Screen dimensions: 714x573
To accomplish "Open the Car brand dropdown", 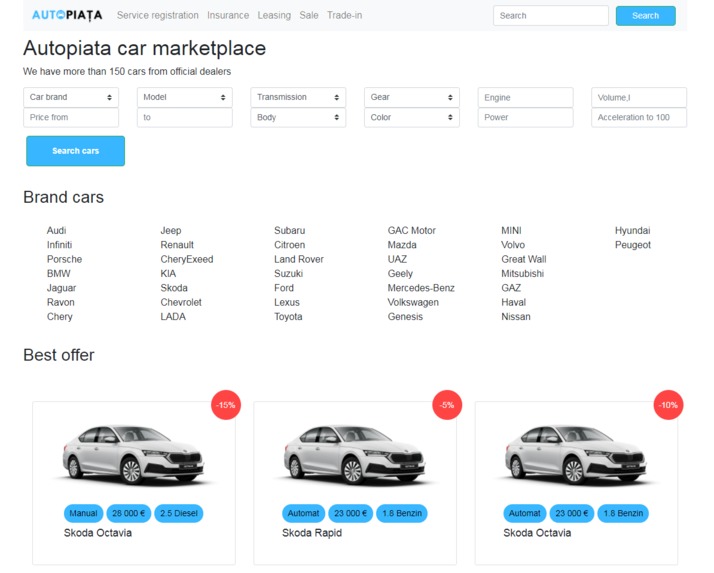I will 71,97.
